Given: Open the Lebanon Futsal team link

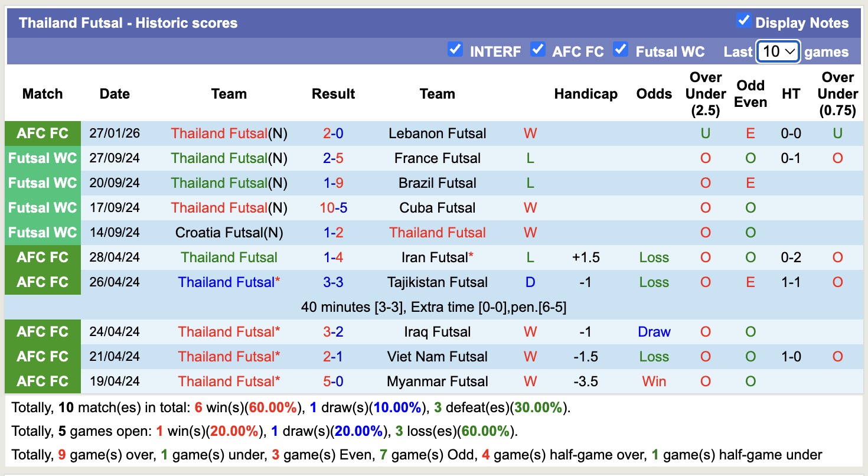Looking at the screenshot, I should coord(437,133).
